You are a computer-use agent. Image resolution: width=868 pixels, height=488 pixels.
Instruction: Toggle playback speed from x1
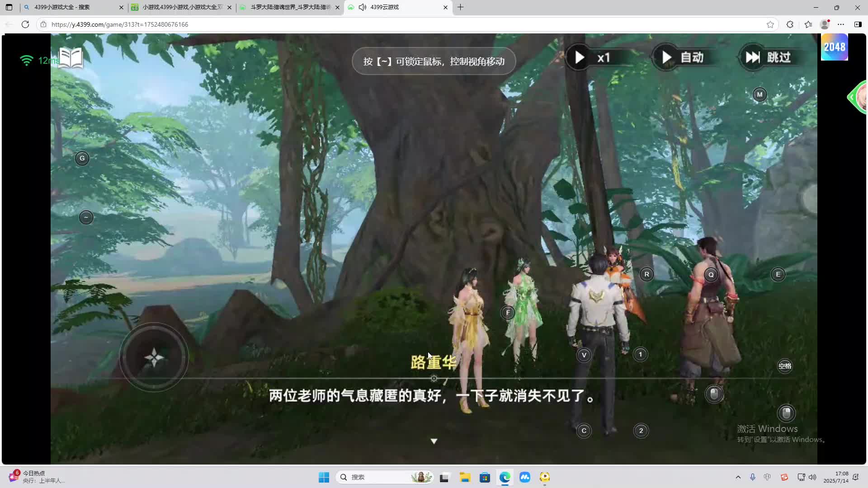click(x=597, y=57)
